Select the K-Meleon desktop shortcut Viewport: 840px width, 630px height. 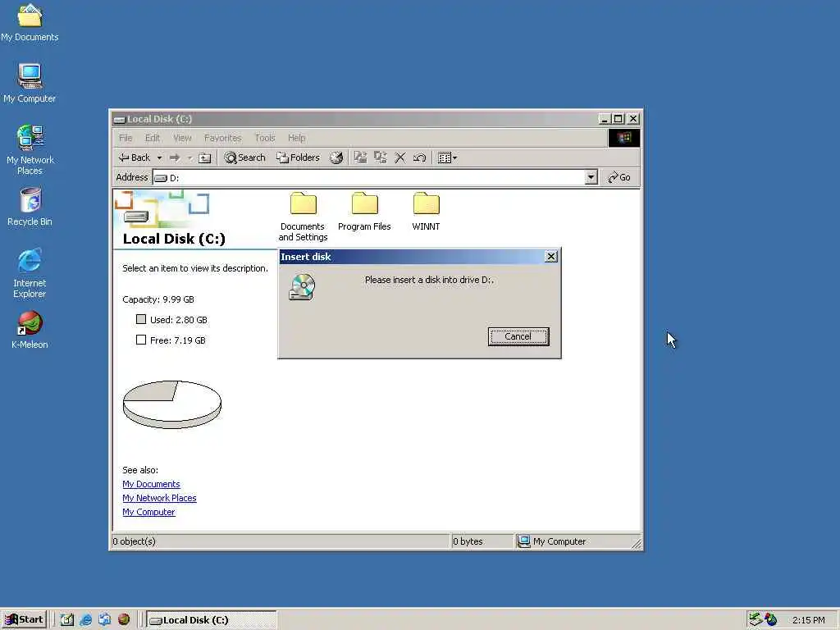click(x=30, y=330)
